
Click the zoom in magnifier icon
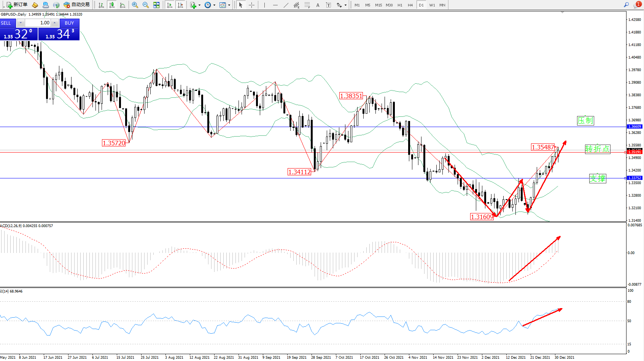click(135, 5)
